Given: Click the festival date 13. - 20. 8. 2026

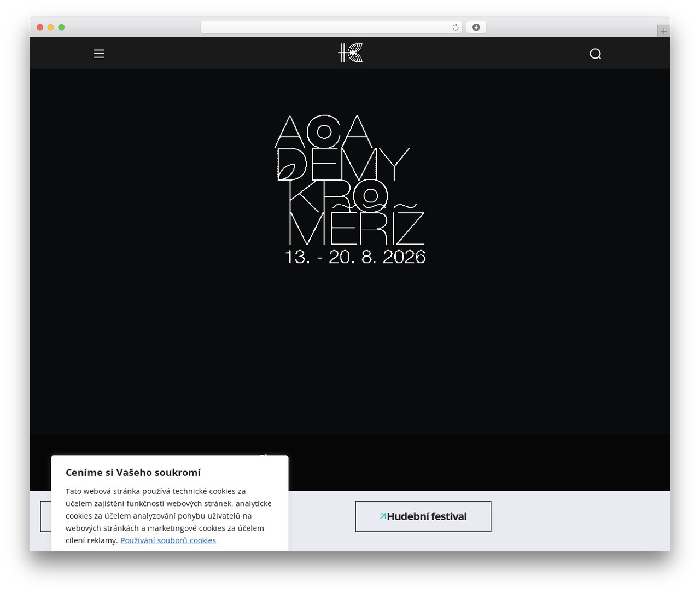Looking at the screenshot, I should coord(355,257).
